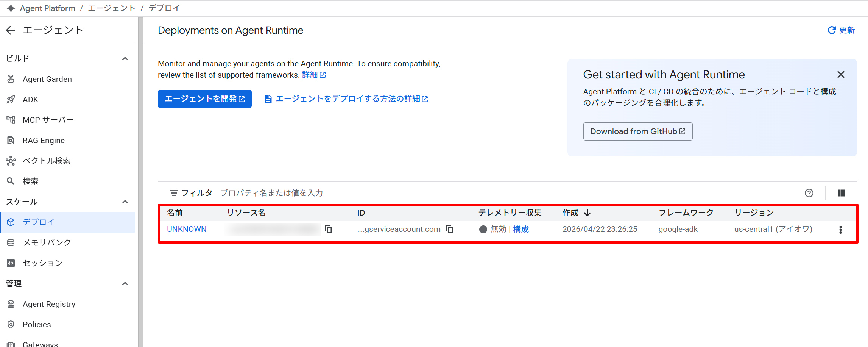The width and height of the screenshot is (868, 347).
Task: Click Download from GitHub button
Action: tap(637, 131)
